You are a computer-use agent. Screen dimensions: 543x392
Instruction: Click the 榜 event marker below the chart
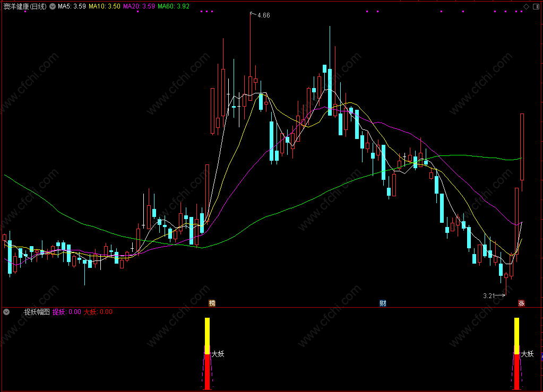point(212,303)
